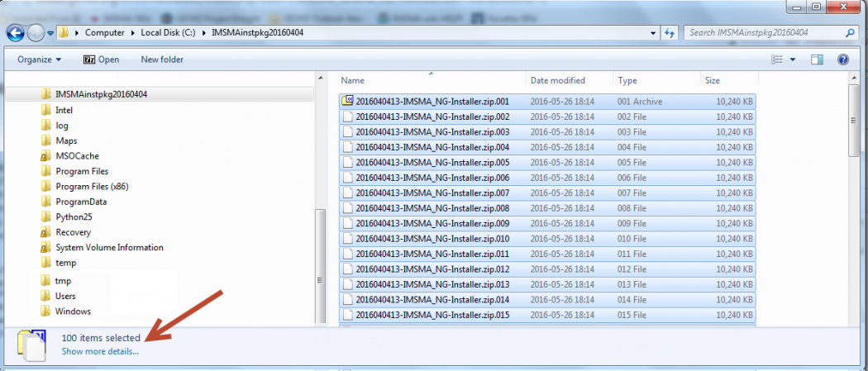Click the refresh icon beside address bar

pos(670,33)
